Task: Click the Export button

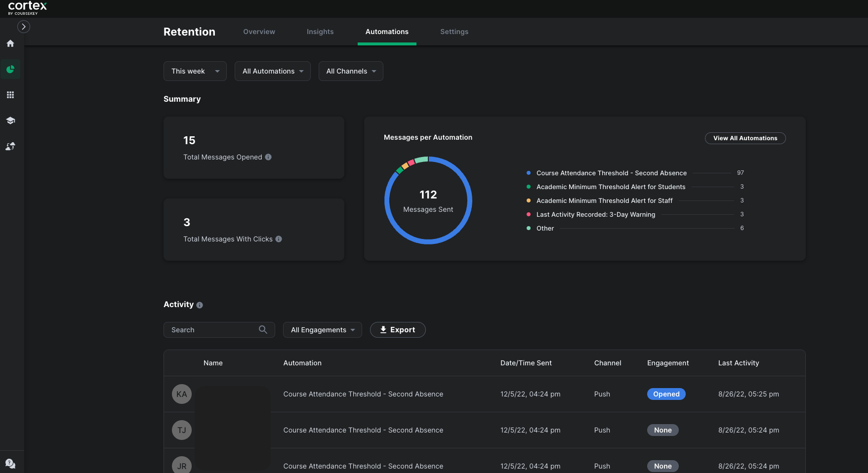Action: 398,330
